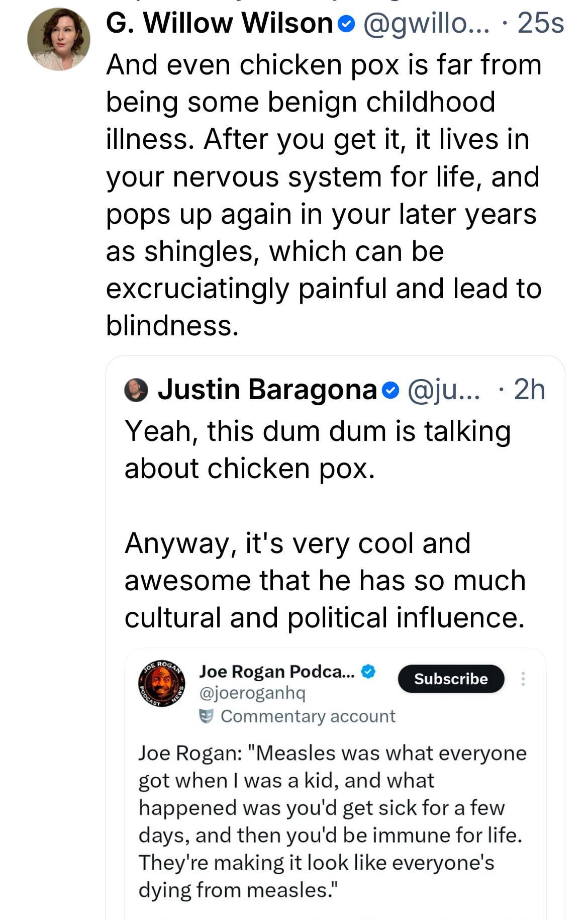Click the Joe Rogan Podca... account name
The height and width of the screenshot is (920, 588).
click(277, 672)
